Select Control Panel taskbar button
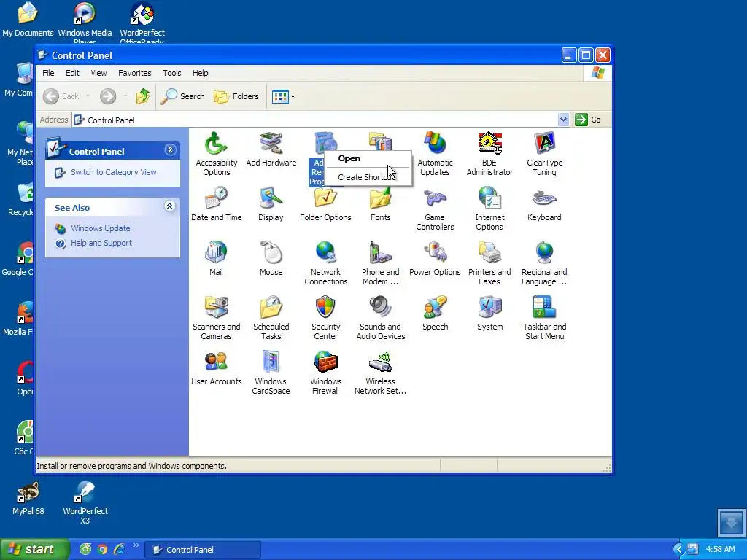The image size is (747, 560). click(203, 550)
